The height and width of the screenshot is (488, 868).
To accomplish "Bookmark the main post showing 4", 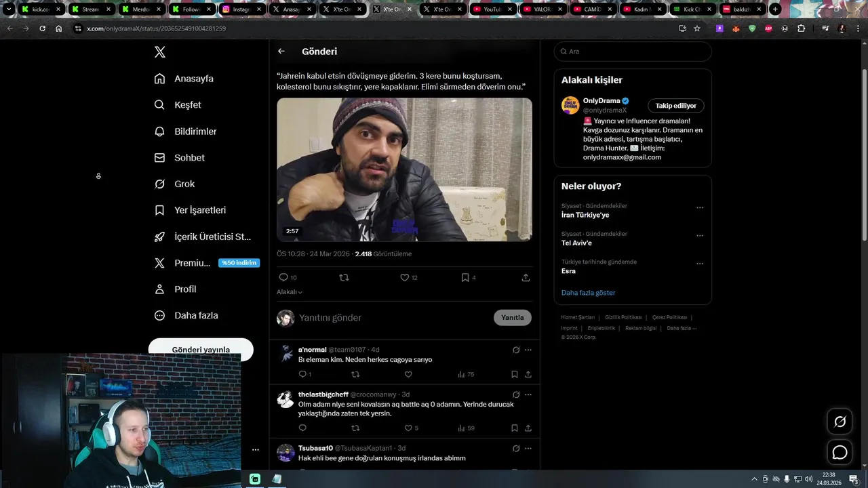I will pos(465,278).
